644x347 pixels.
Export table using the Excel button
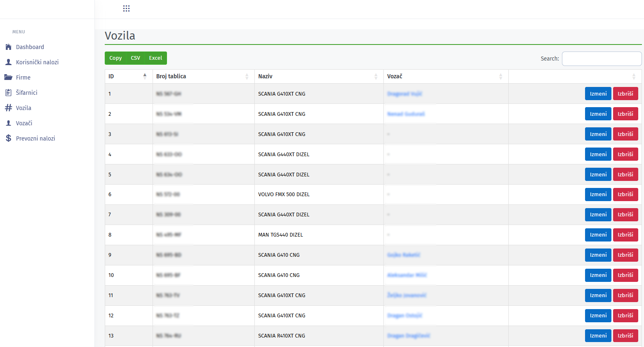155,58
